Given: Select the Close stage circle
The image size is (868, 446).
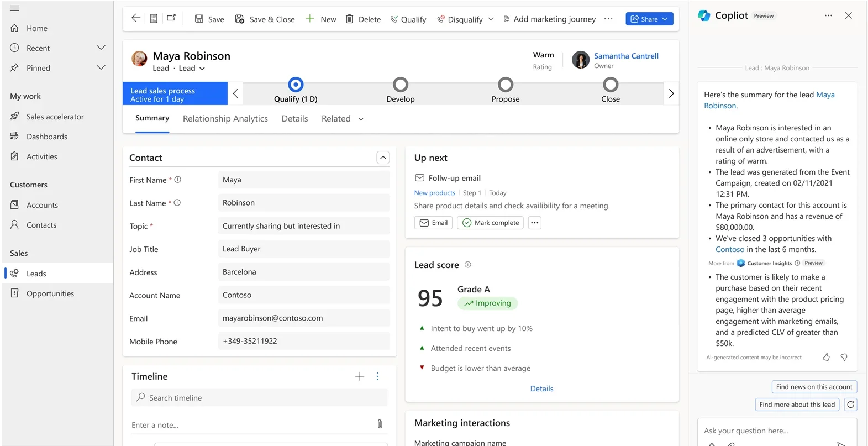Looking at the screenshot, I should pyautogui.click(x=610, y=85).
